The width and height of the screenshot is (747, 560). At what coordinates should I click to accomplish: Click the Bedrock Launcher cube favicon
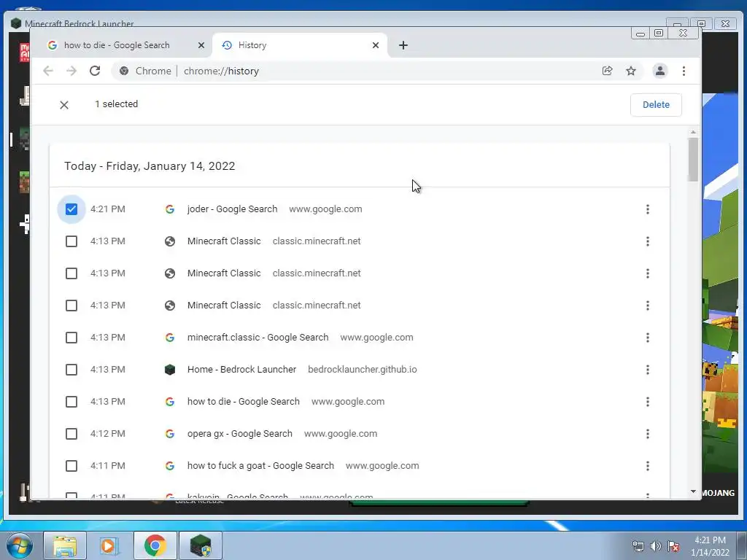click(169, 370)
